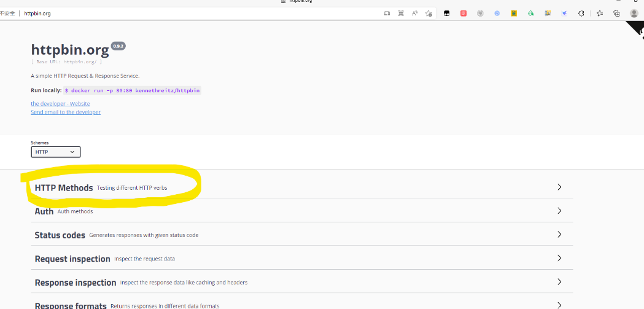Add this page to favorites star icon
644x309 pixels.
click(x=429, y=14)
